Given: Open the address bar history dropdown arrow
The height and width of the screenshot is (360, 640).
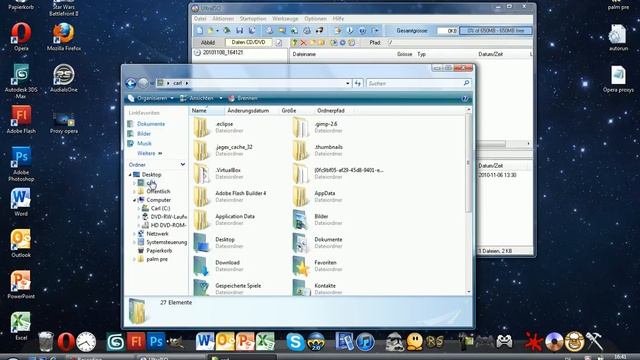Looking at the screenshot, I should (x=348, y=83).
